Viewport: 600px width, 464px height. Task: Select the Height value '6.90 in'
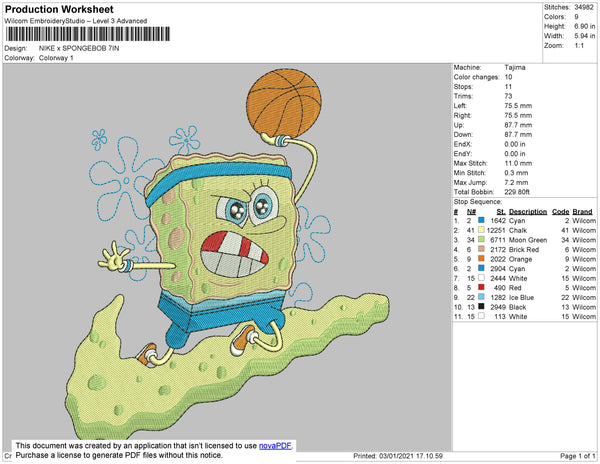pyautogui.click(x=584, y=26)
